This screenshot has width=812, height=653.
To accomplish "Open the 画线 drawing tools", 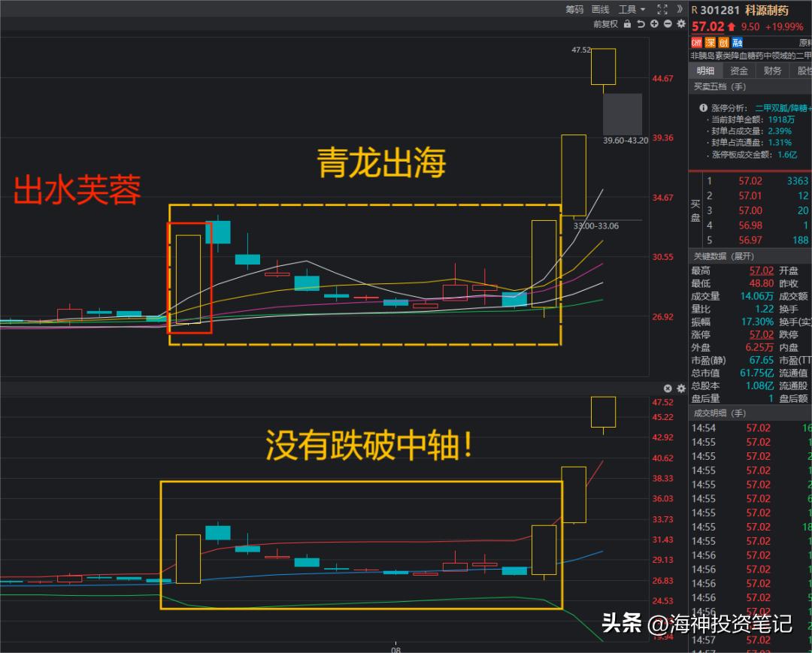I will (x=600, y=9).
